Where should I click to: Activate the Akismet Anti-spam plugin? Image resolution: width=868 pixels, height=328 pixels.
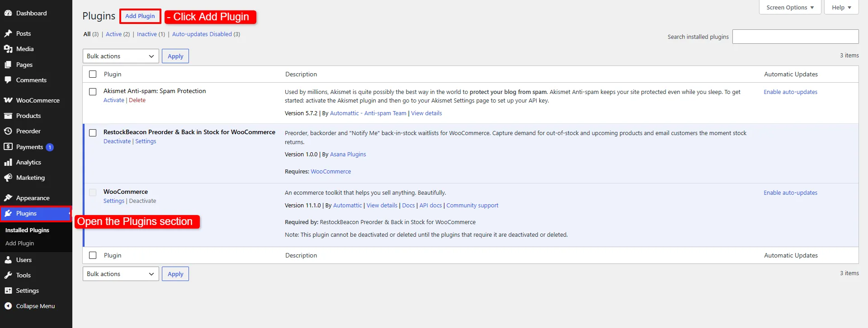[x=114, y=100]
